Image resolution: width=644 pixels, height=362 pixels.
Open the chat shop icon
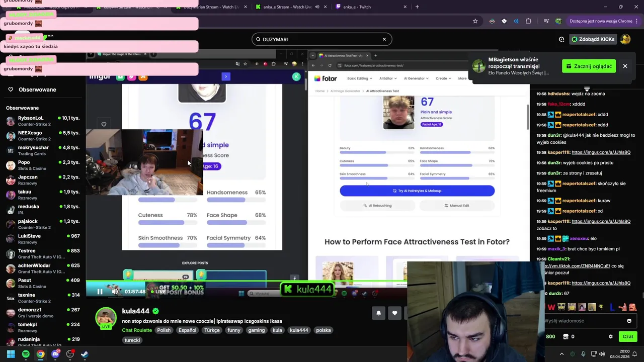click(566, 337)
